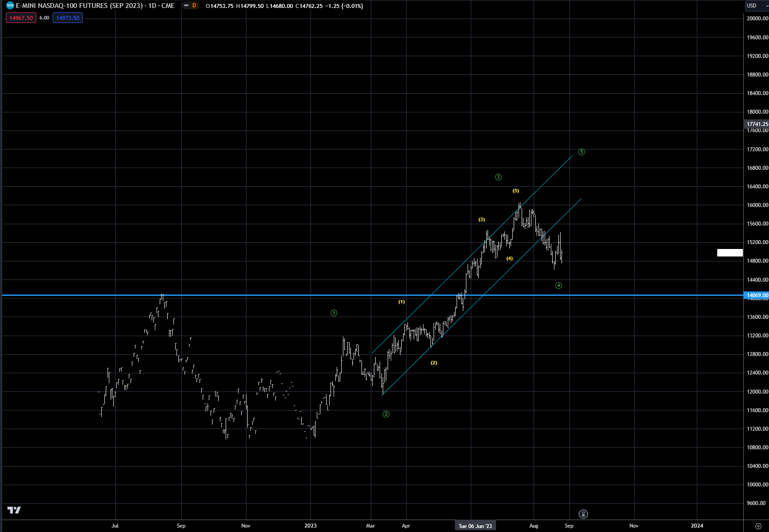Select green circled wave 2 label
This screenshot has height=532, width=769.
(386, 414)
